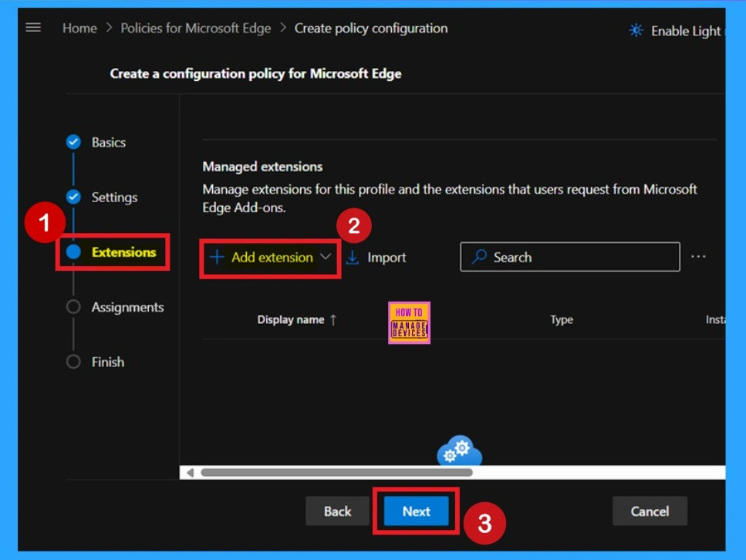Sort by Display name column header
The image size is (746, 560).
(291, 320)
